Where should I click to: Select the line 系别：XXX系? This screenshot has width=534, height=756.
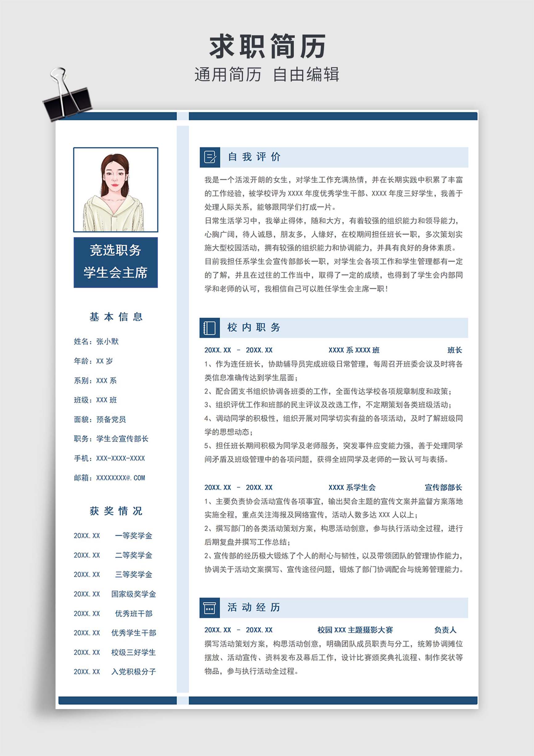click(x=95, y=380)
